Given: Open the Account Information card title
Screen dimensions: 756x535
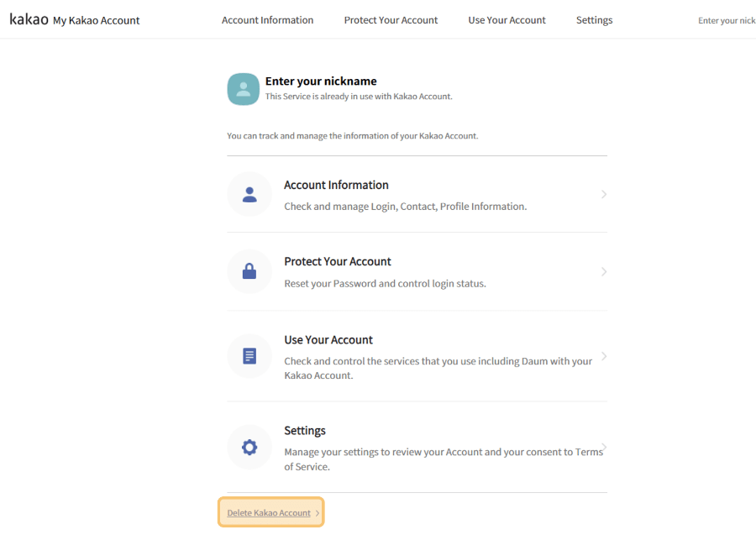Looking at the screenshot, I should coord(336,185).
